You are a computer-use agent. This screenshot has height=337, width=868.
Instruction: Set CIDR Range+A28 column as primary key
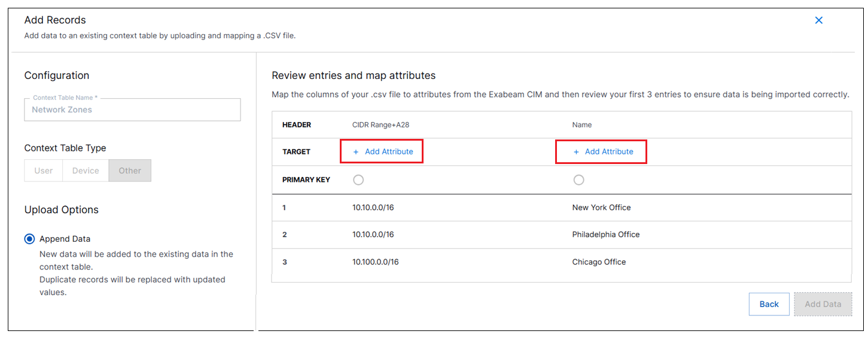tap(358, 180)
